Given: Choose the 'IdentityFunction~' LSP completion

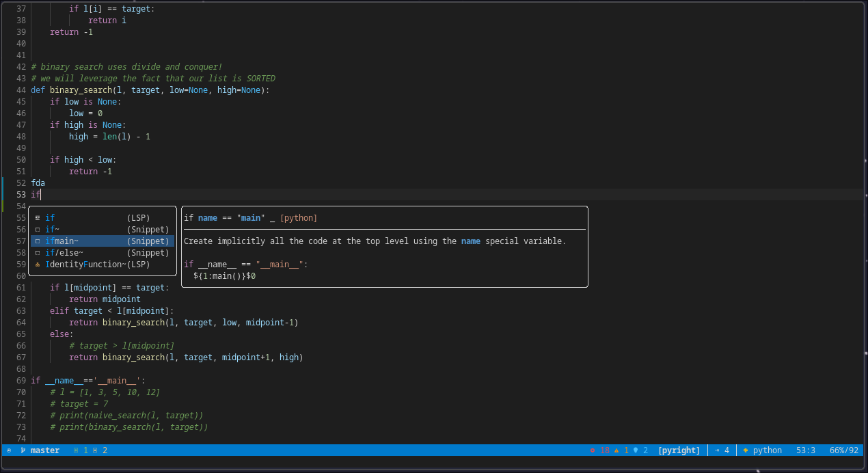Looking at the screenshot, I should (103, 265).
